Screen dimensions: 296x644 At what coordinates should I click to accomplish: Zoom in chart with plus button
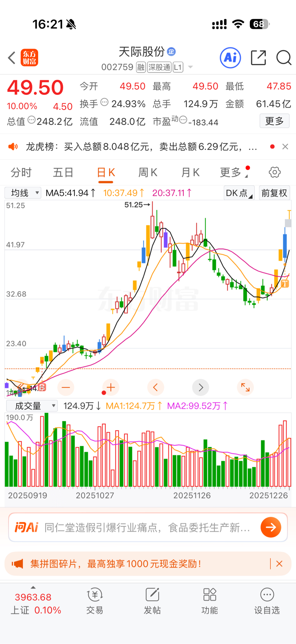pos(111,387)
